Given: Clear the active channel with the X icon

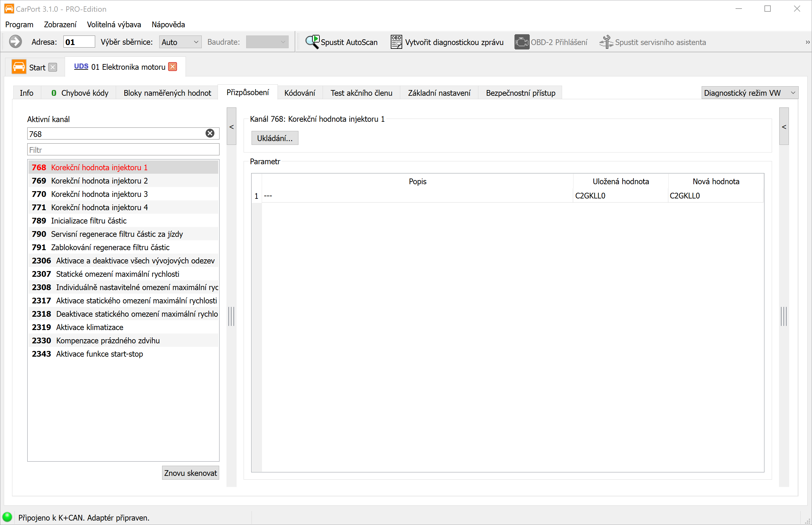Looking at the screenshot, I should coord(210,133).
